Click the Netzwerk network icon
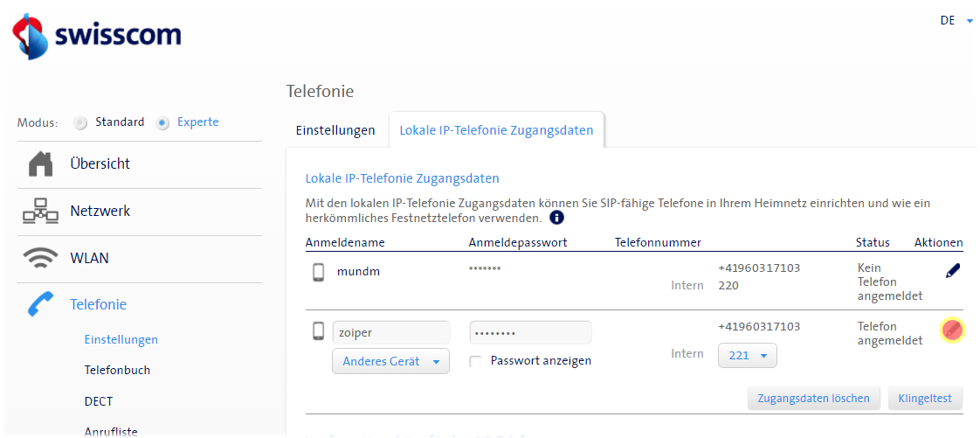Image resolution: width=980 pixels, height=438 pixels. click(x=40, y=212)
